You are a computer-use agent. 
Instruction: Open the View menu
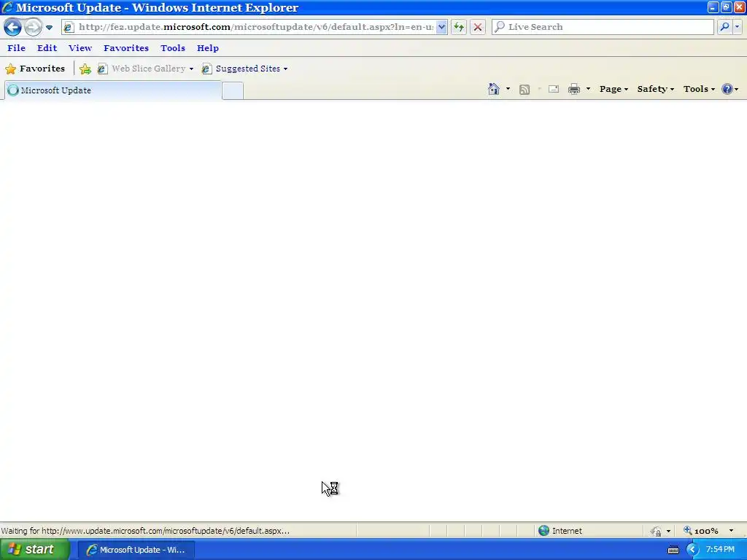tap(80, 48)
